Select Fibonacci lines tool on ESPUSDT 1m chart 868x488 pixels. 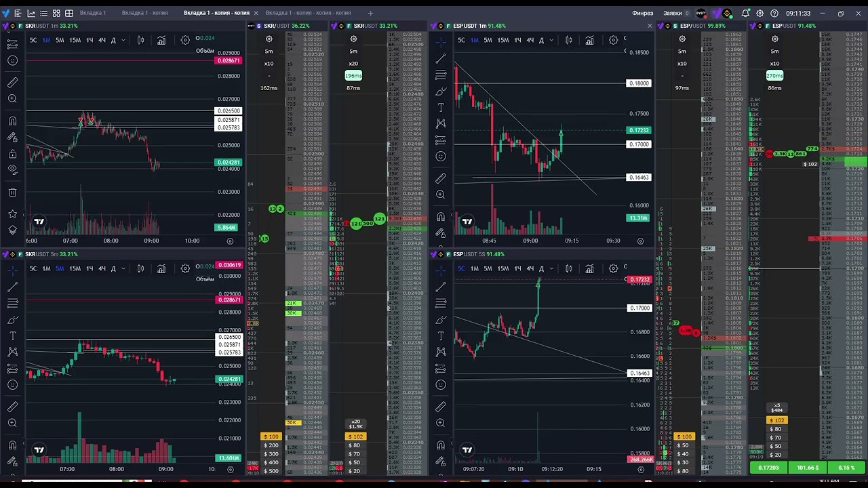point(441,75)
